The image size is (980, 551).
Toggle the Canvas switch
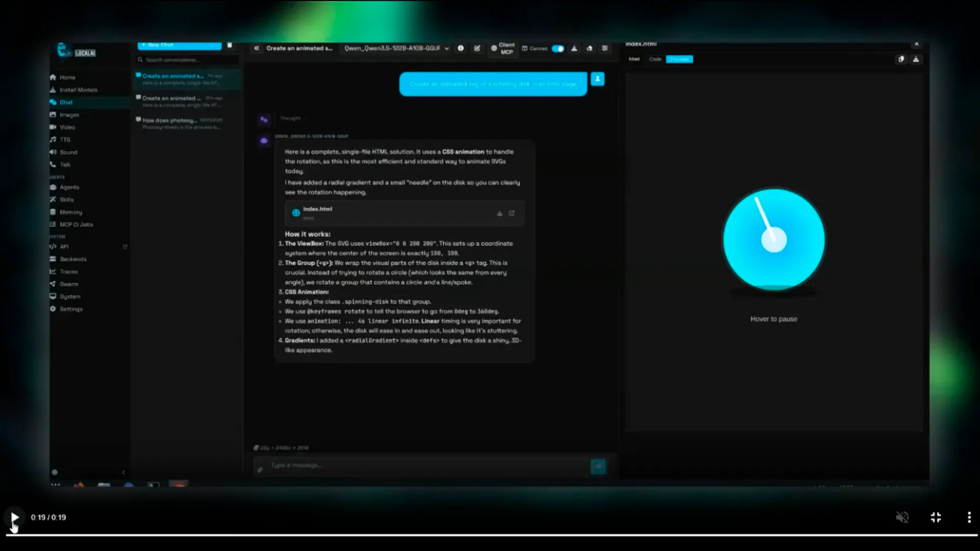[x=558, y=48]
